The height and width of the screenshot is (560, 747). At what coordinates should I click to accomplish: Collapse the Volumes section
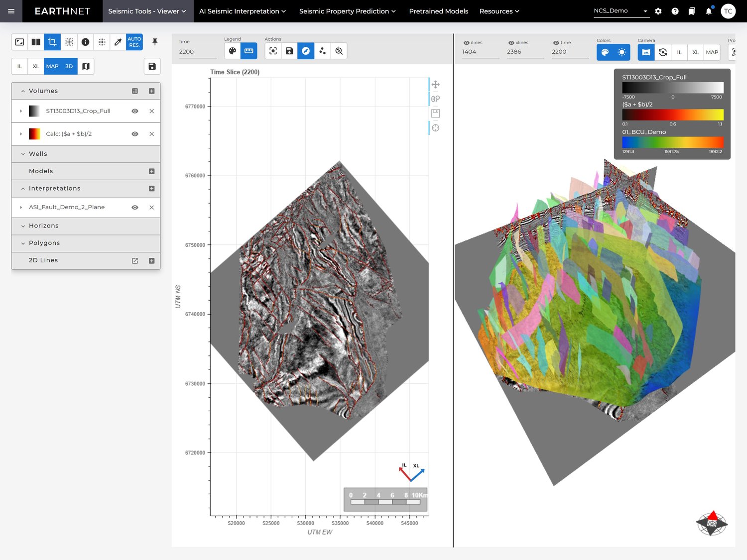23,91
